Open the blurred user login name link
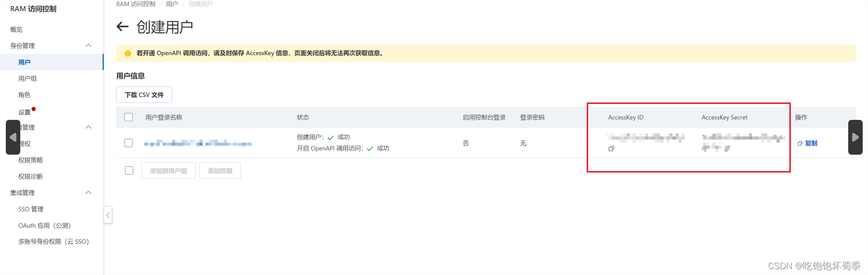 coord(198,143)
